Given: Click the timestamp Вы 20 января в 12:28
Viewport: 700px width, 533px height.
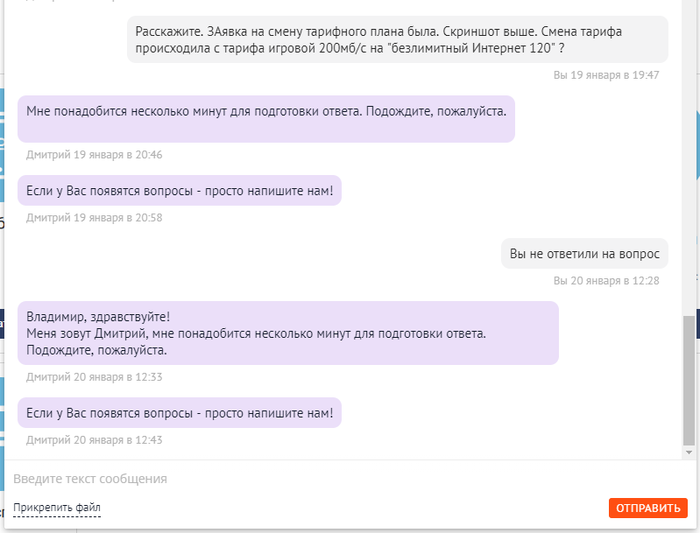Looking at the screenshot, I should click(606, 281).
